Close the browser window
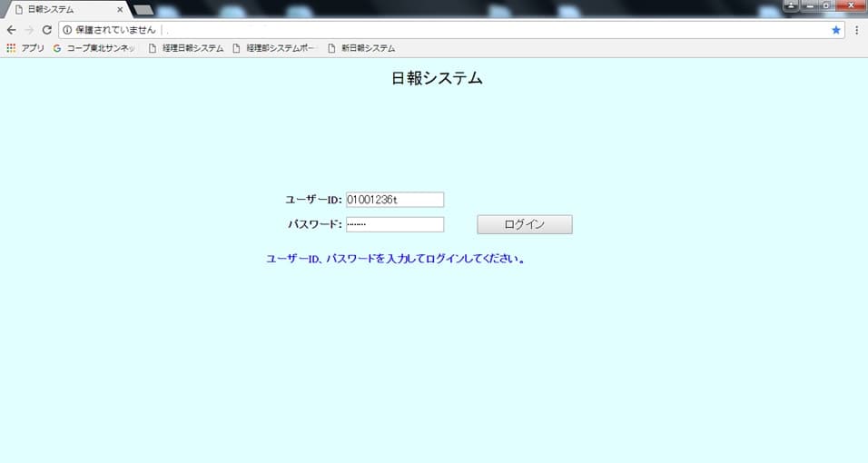 (852, 5)
